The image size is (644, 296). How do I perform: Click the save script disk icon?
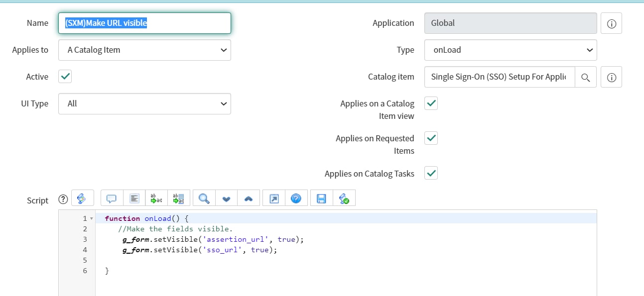click(x=321, y=198)
